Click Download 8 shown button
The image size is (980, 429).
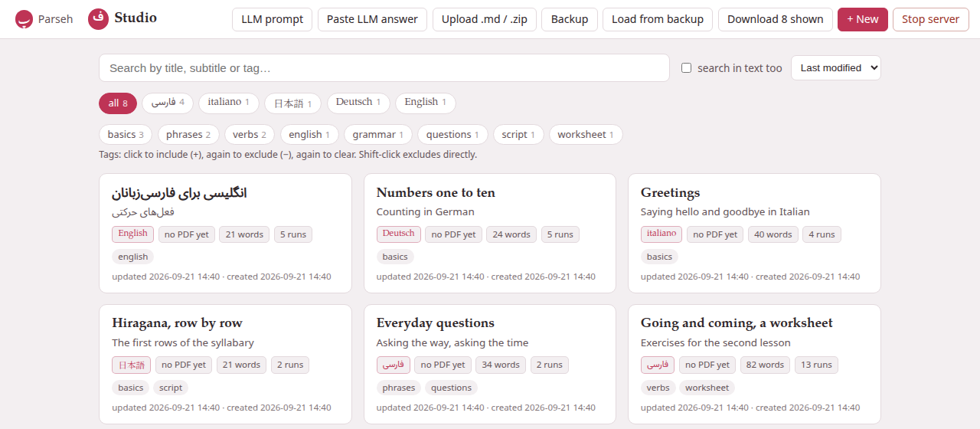pos(776,19)
